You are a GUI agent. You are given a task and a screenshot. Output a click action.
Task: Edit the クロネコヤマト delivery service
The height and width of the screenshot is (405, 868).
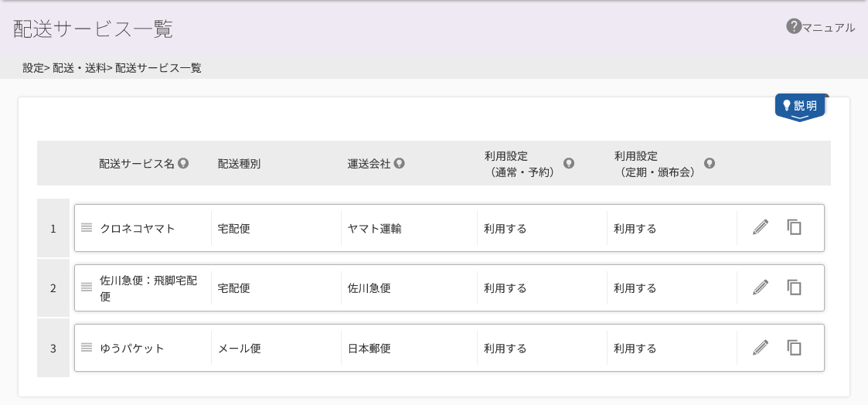coord(761,226)
